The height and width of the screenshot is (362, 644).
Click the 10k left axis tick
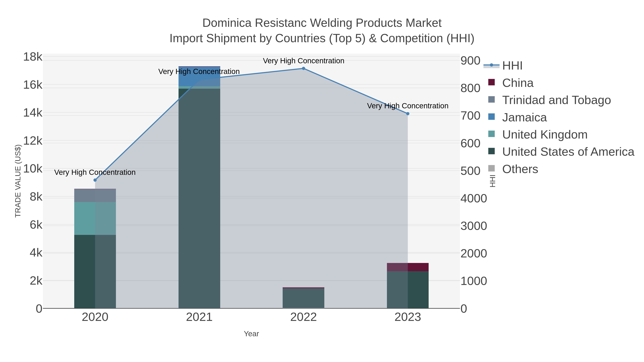[33, 169]
